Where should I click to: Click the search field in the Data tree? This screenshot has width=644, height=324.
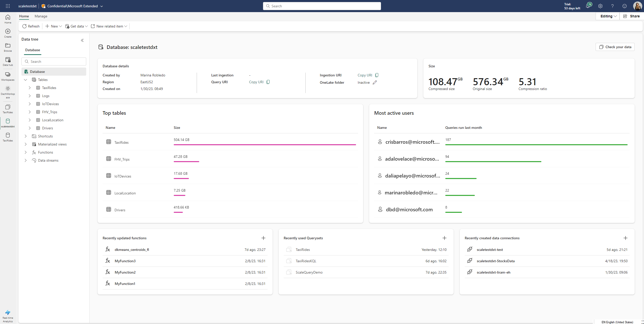tap(54, 61)
